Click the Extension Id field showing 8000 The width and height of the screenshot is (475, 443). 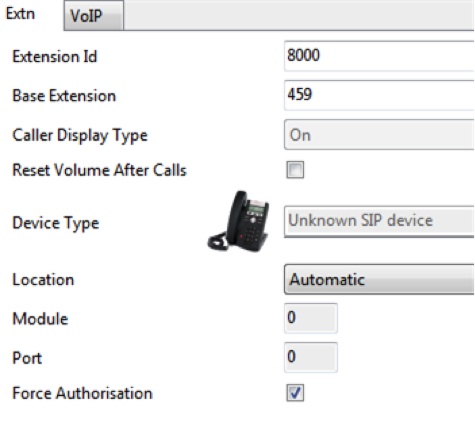point(379,56)
